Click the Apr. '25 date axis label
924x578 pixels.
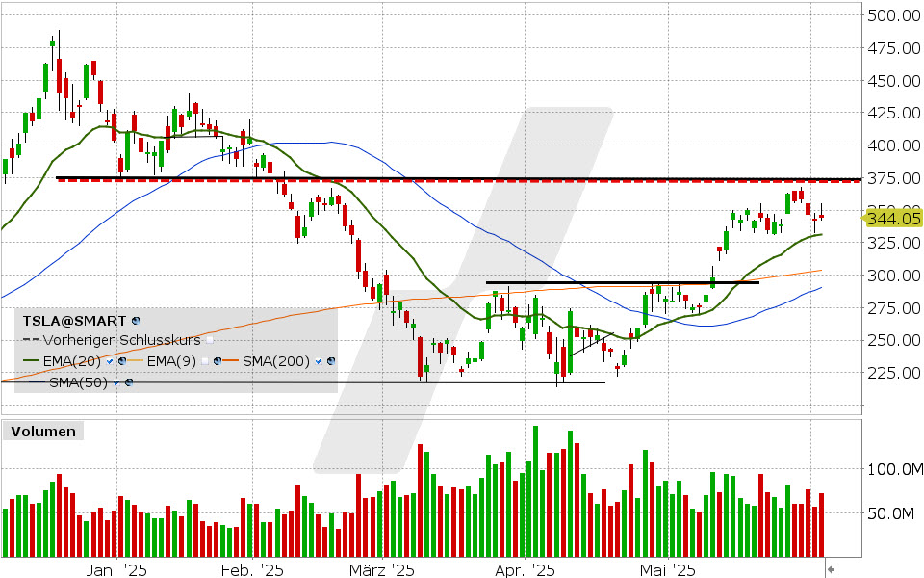525,570
